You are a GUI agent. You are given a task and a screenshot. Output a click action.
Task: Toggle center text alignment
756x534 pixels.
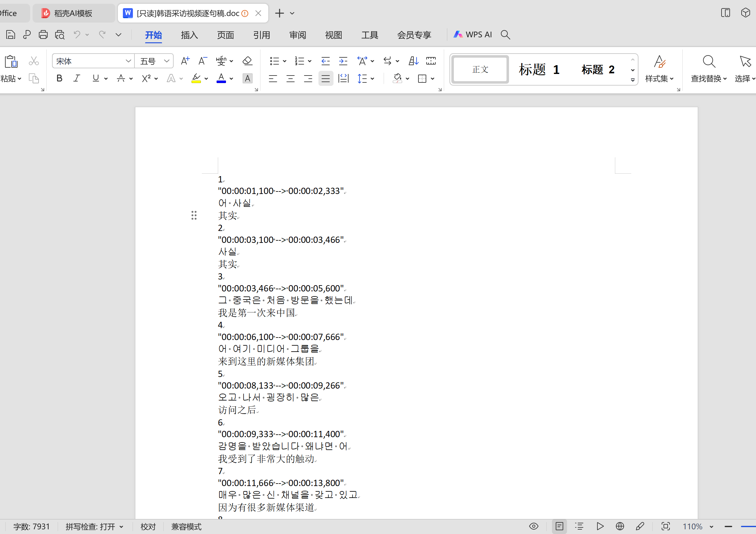pos(291,78)
